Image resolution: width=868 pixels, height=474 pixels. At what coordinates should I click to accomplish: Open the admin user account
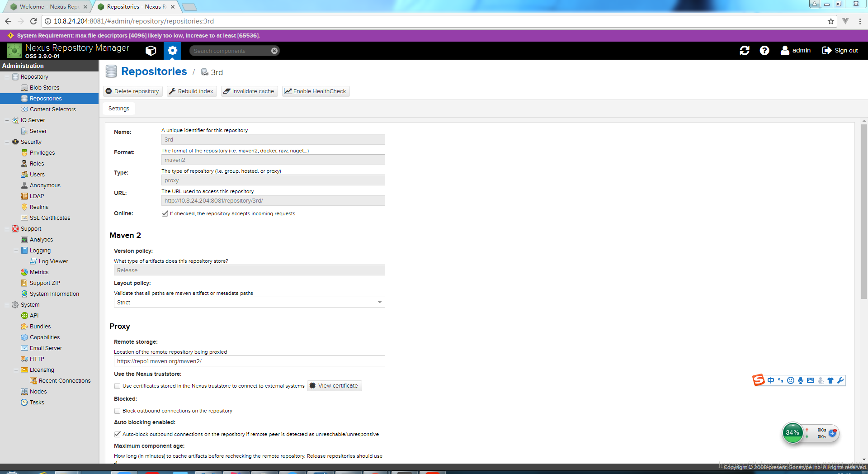(x=796, y=51)
